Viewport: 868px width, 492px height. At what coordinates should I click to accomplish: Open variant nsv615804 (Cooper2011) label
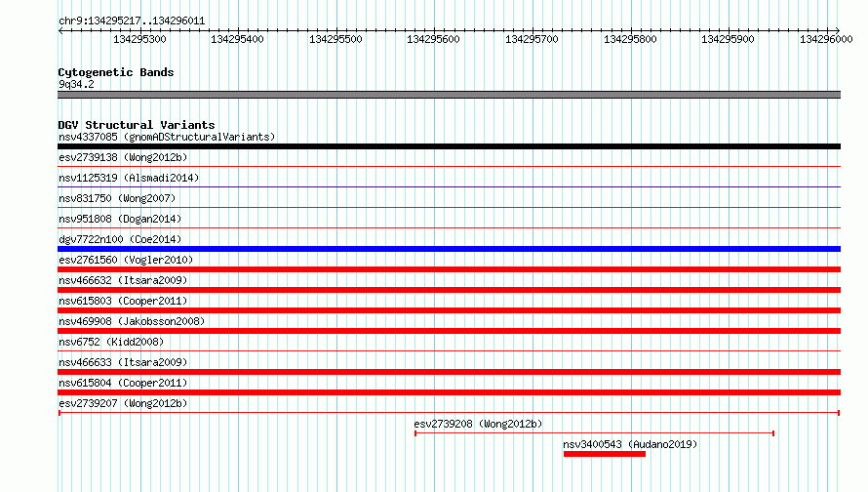pyautogui.click(x=123, y=383)
